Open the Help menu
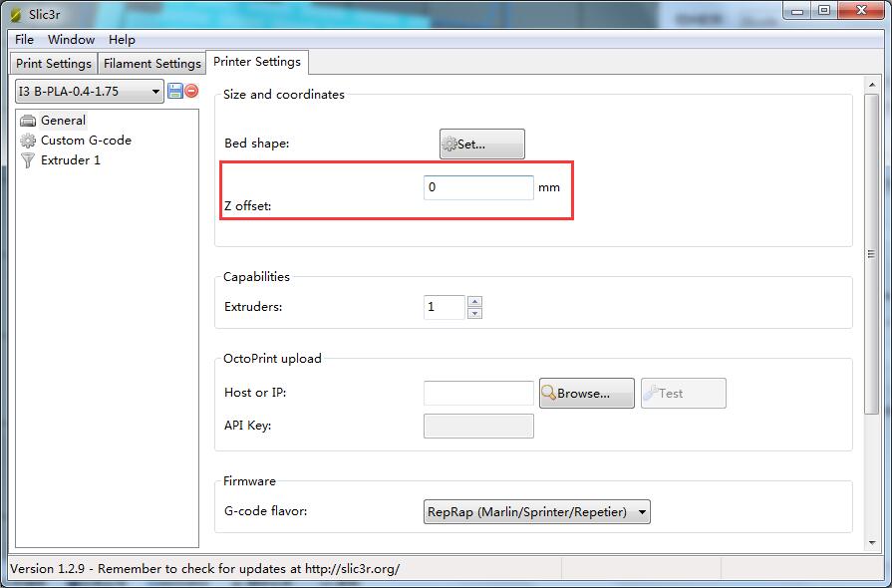The height and width of the screenshot is (588, 892). pos(122,40)
